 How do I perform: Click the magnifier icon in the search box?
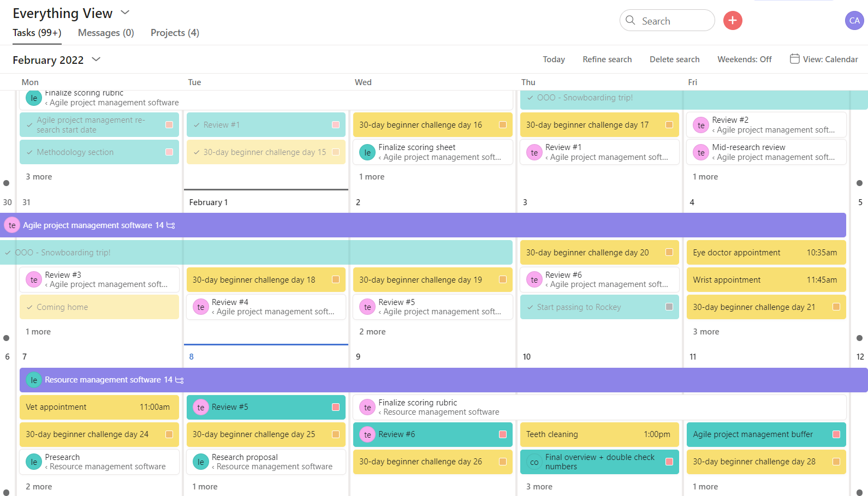pyautogui.click(x=631, y=21)
